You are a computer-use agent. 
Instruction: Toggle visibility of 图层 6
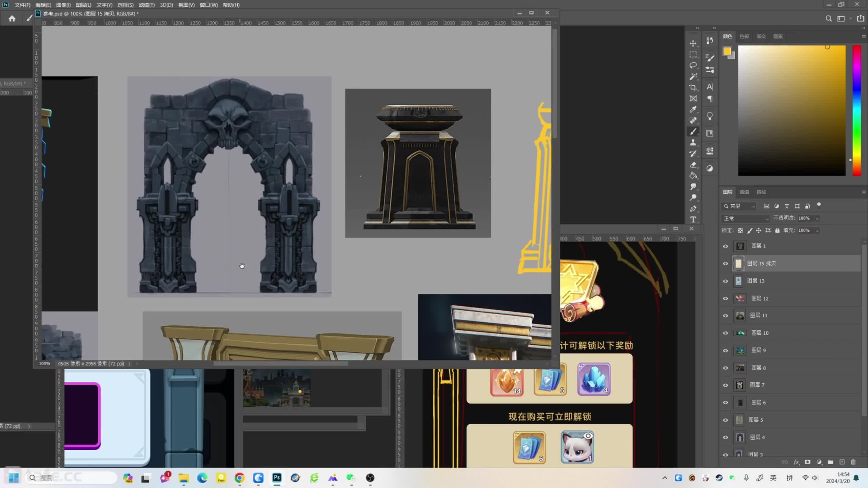pyautogui.click(x=726, y=402)
